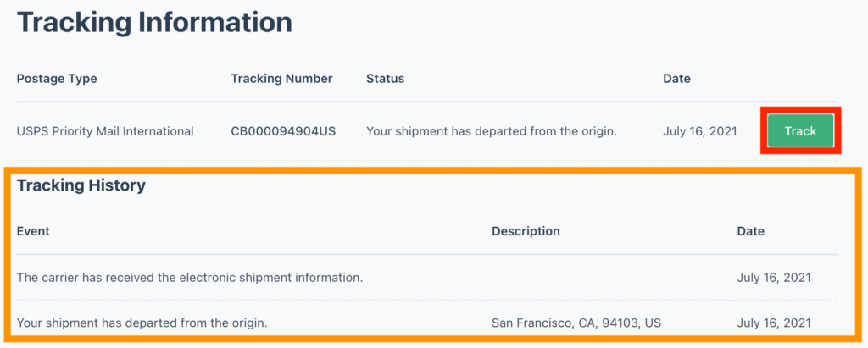Click the date next to San Francisco description

774,323
